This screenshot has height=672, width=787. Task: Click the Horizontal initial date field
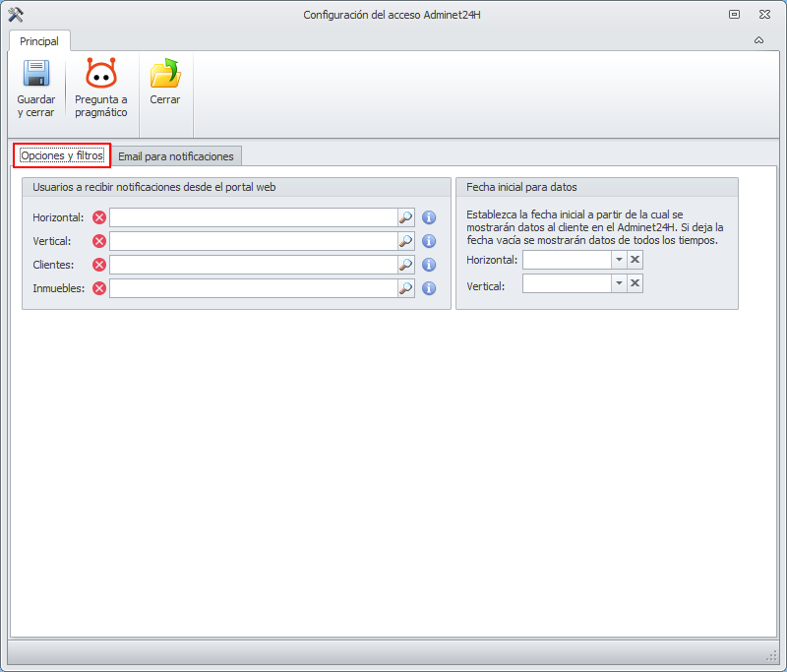point(568,260)
